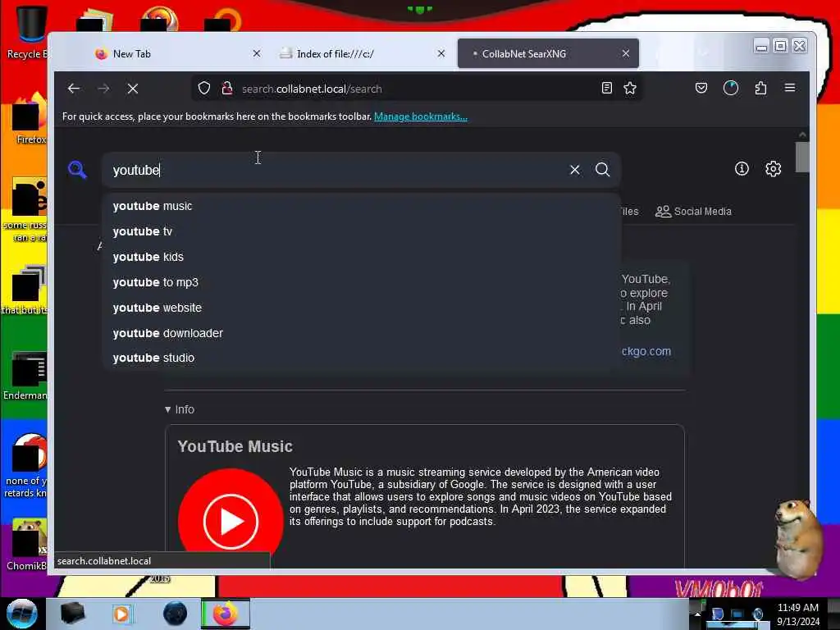Click the address bar URL
The image size is (840, 630).
pyautogui.click(x=312, y=89)
